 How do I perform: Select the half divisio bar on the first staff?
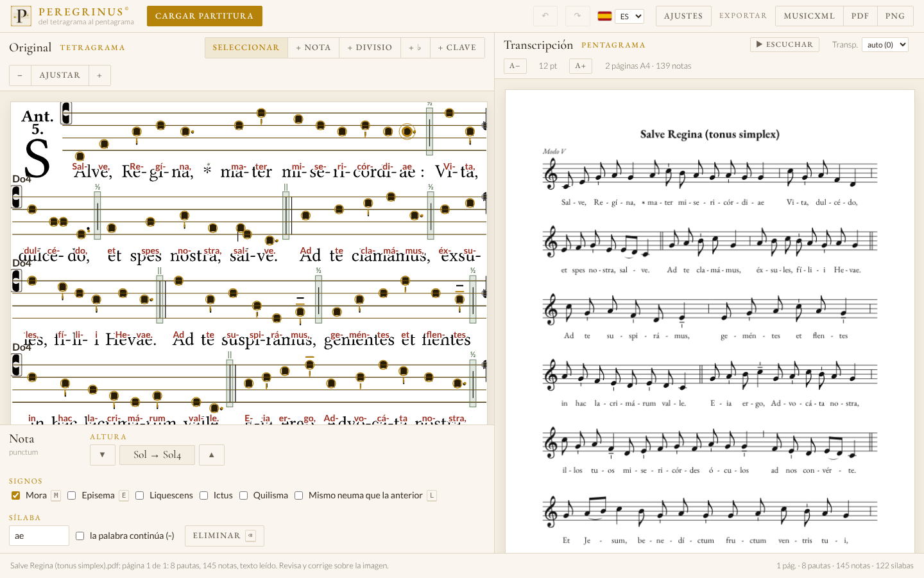[x=429, y=131]
